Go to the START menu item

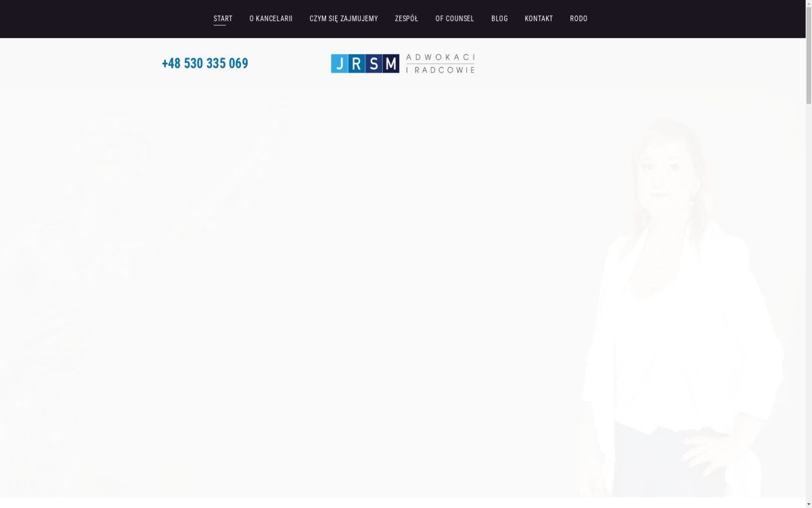pyautogui.click(x=223, y=18)
